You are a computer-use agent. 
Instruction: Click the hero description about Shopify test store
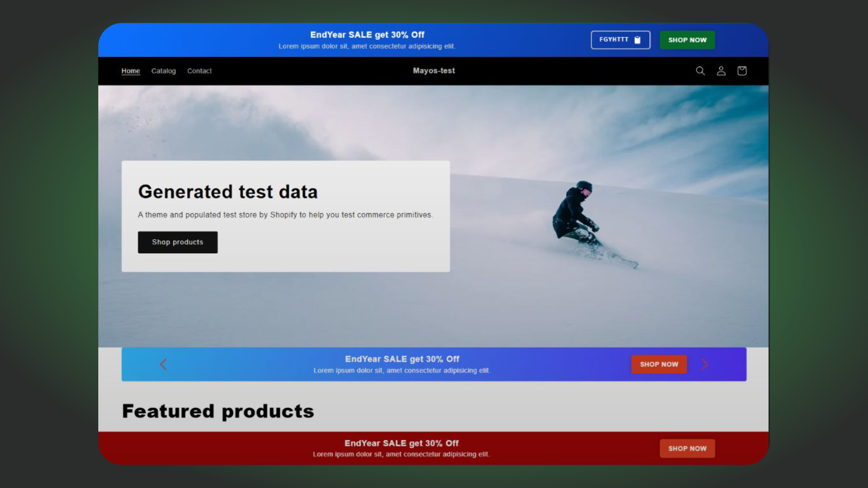click(x=285, y=215)
